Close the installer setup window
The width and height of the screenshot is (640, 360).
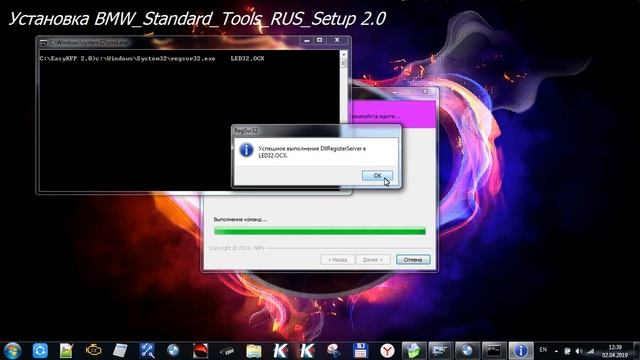tap(425, 92)
